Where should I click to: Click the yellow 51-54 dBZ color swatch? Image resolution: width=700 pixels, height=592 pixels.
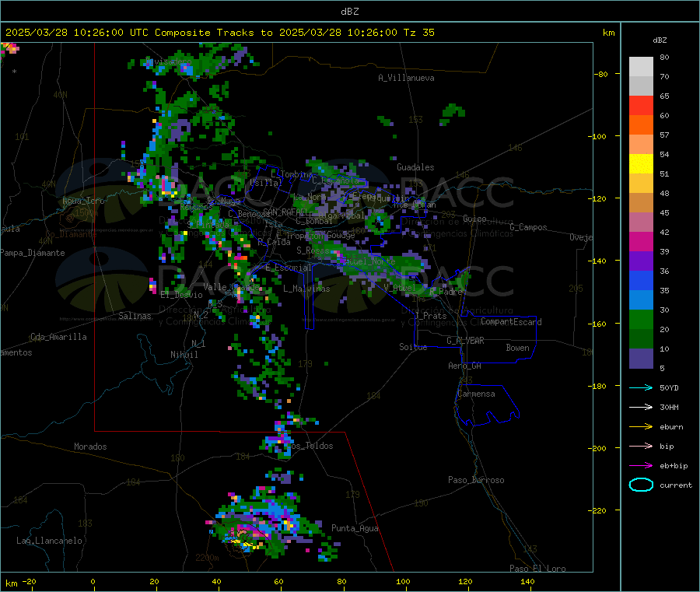coord(641,164)
